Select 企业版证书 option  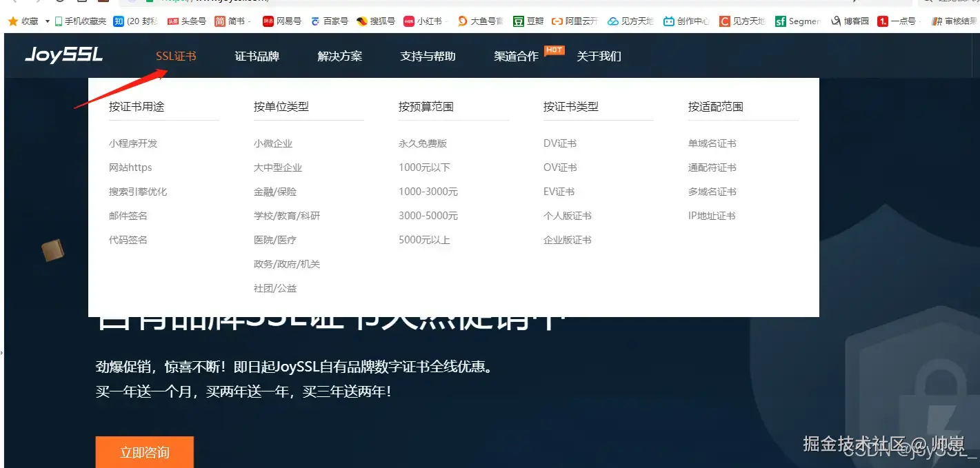pos(568,240)
